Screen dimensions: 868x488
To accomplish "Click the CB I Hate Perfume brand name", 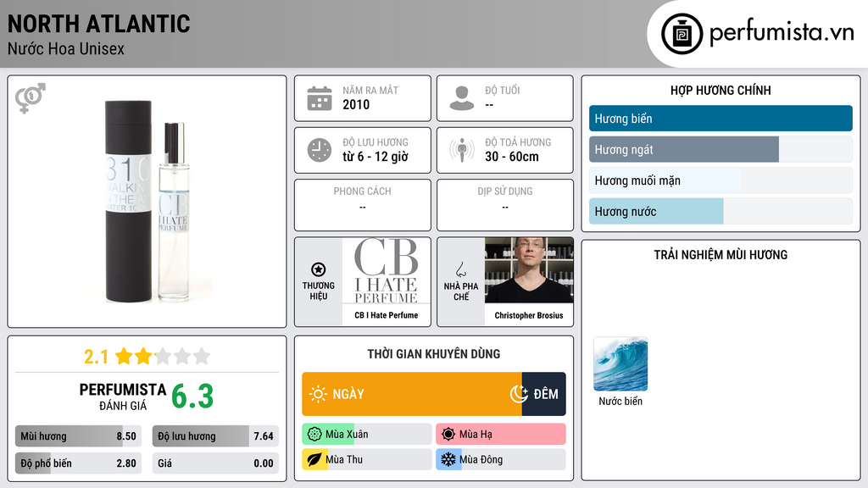I will click(x=386, y=315).
